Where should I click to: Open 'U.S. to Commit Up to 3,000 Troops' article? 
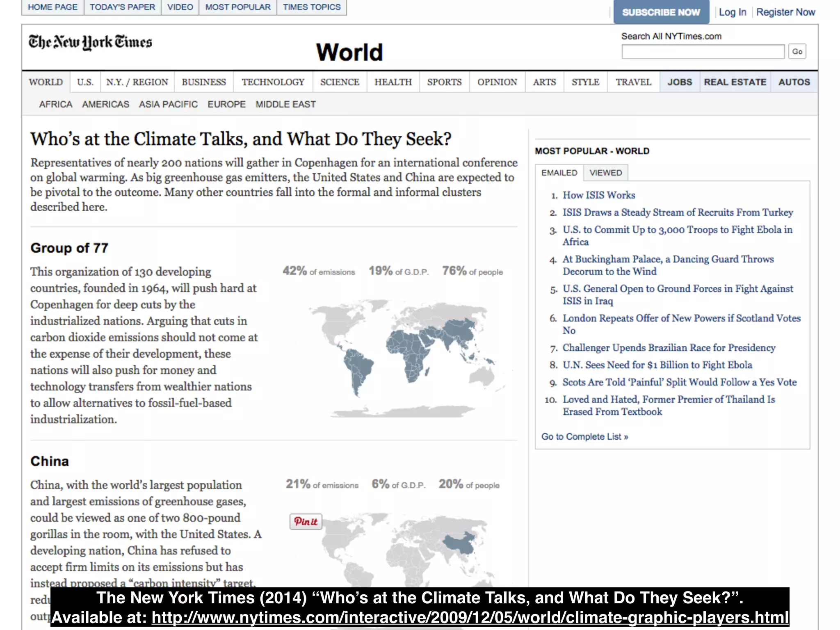pyautogui.click(x=678, y=236)
